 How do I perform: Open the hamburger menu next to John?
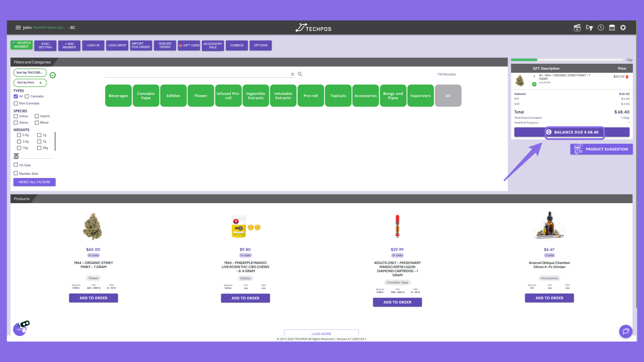tap(18, 27)
